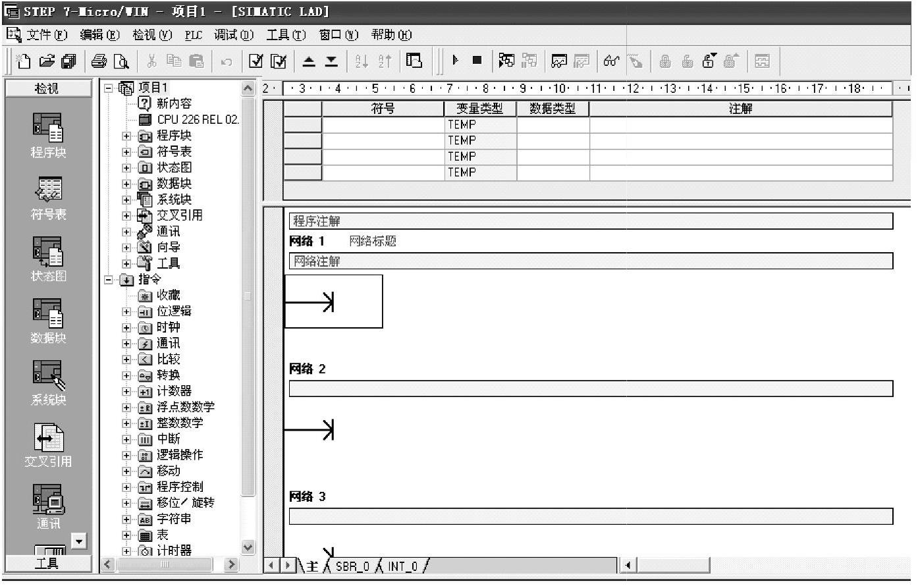Open the PLC menu
The height and width of the screenshot is (588, 918).
pos(193,35)
